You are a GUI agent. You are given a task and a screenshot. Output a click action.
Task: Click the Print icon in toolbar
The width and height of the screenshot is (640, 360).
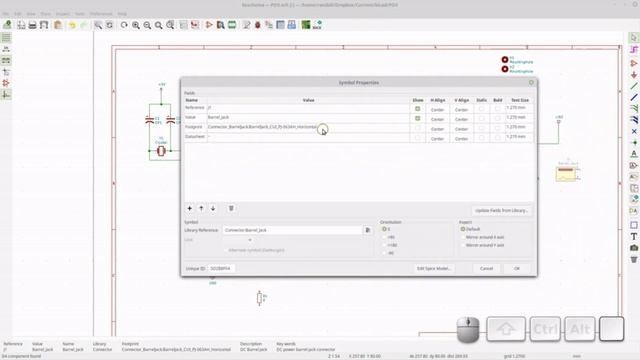(33, 25)
